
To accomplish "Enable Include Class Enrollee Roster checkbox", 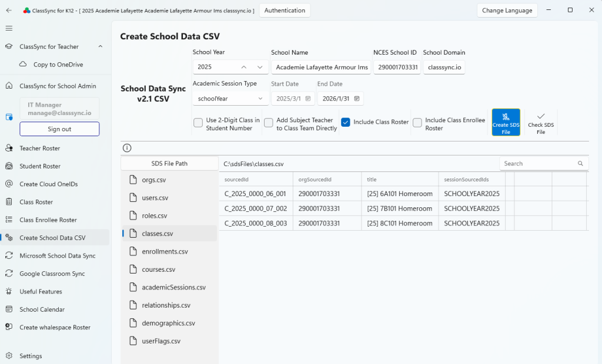I will [417, 123].
